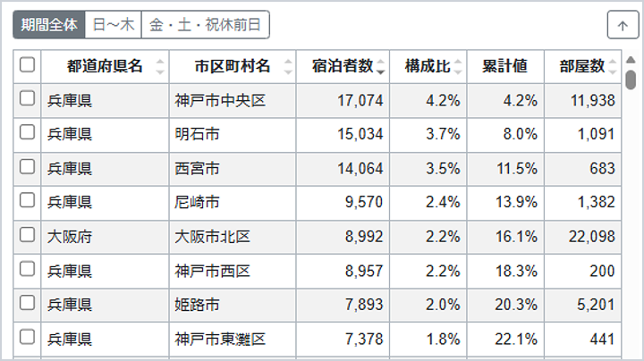Check the 神戸市東灘区 row checkbox

click(x=27, y=337)
